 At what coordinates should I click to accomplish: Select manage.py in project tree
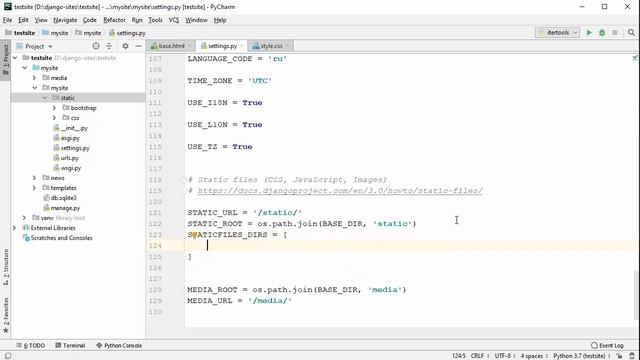click(x=62, y=208)
